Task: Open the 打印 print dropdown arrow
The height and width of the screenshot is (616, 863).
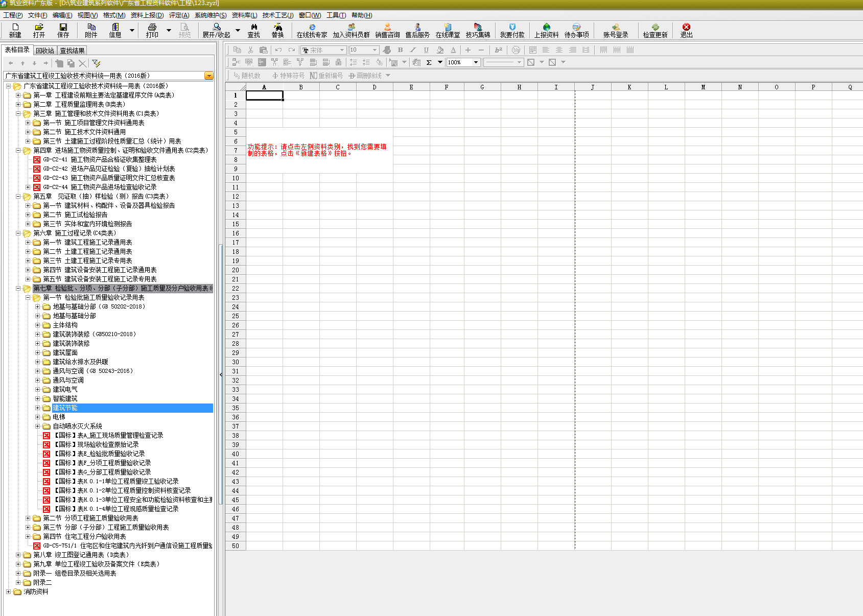Action: point(169,30)
